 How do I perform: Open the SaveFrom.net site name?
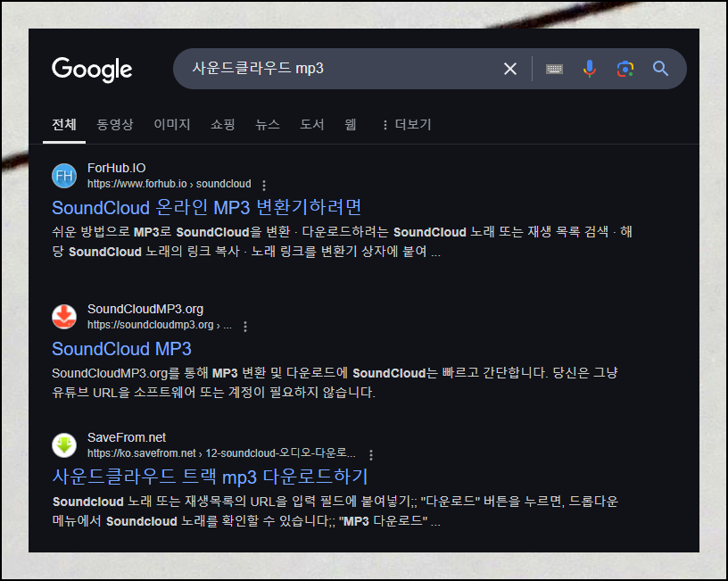pos(127,437)
